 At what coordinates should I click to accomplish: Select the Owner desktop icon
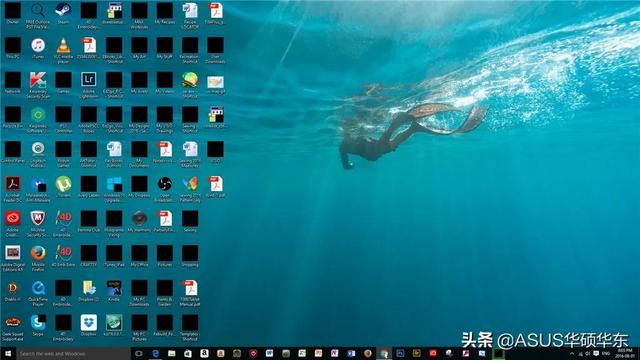[x=13, y=11]
